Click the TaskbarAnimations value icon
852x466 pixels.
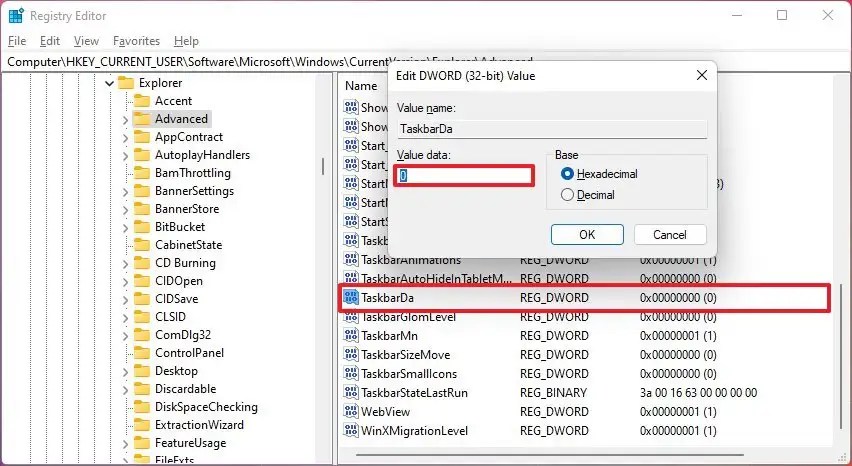[x=351, y=260]
